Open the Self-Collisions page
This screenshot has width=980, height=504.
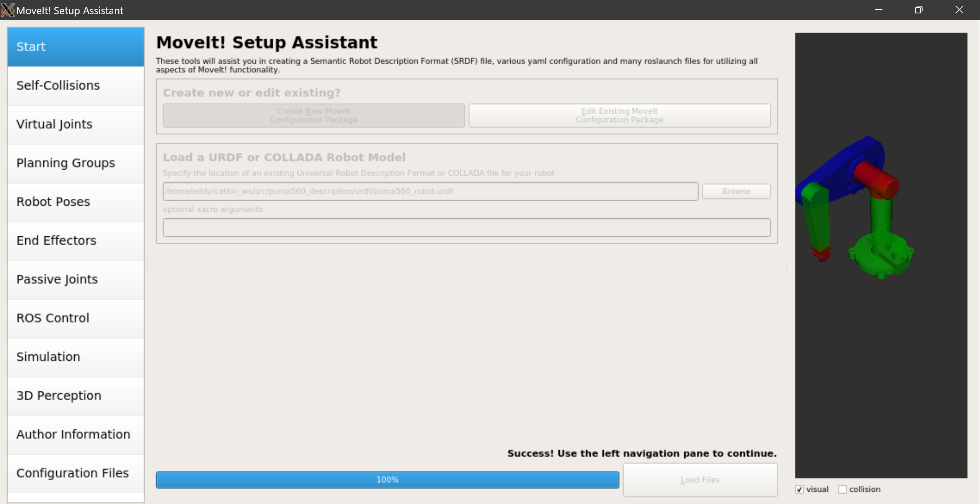click(x=75, y=85)
